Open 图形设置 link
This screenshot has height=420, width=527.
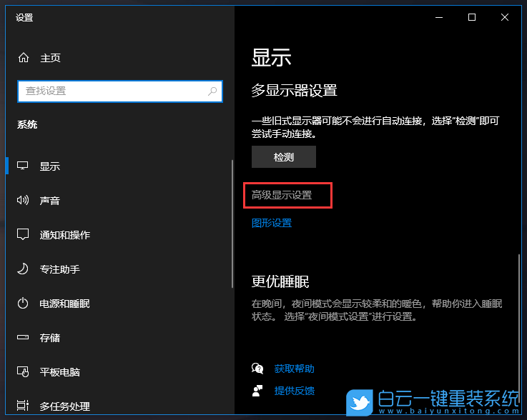pyautogui.click(x=272, y=223)
